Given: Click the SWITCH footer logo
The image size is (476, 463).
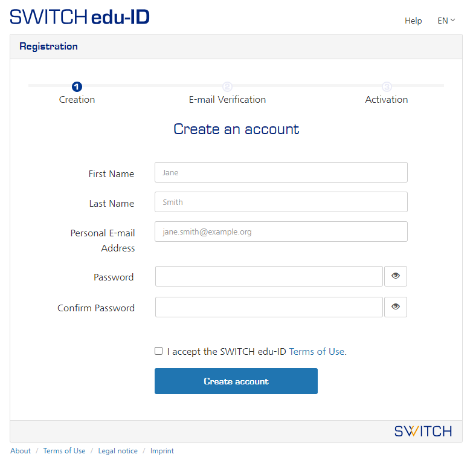Looking at the screenshot, I should click(x=423, y=431).
